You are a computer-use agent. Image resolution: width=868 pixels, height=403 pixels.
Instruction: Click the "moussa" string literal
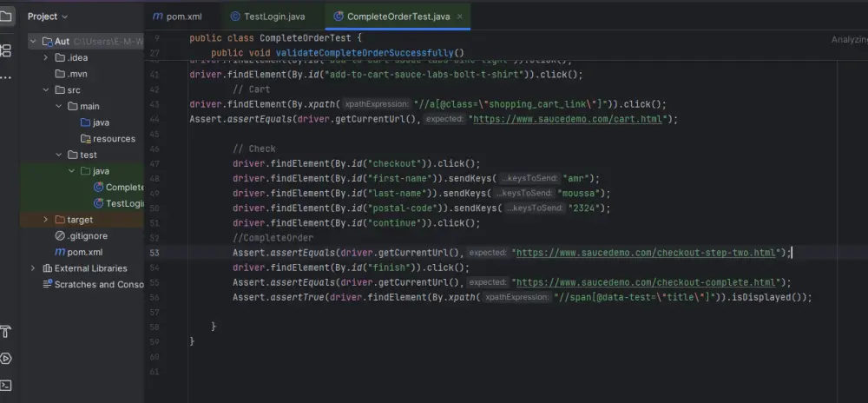pyautogui.click(x=578, y=193)
